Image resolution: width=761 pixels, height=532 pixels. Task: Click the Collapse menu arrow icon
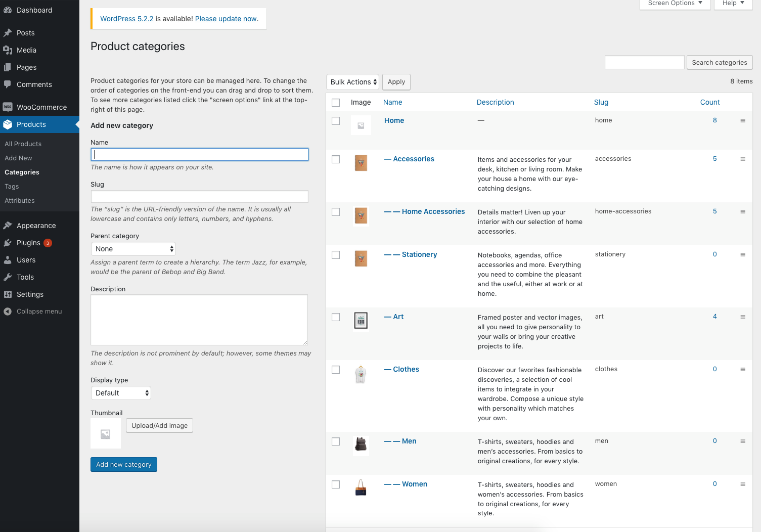pyautogui.click(x=8, y=312)
